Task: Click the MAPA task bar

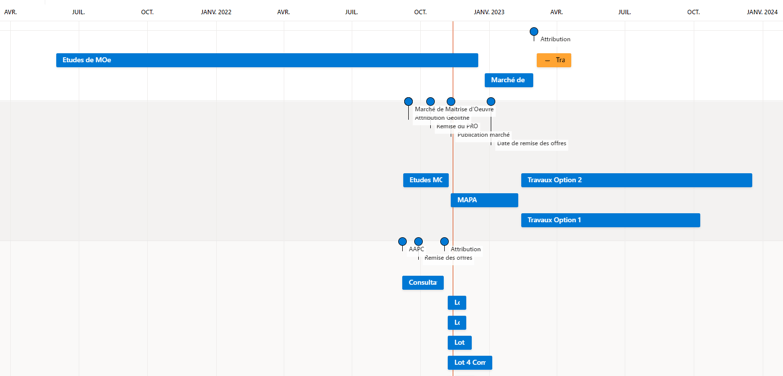Action: coord(484,200)
